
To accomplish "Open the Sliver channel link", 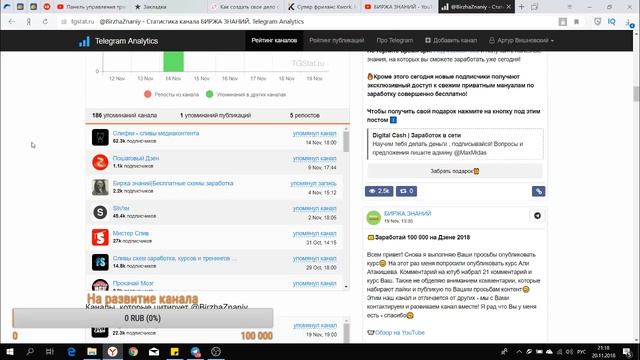I will pos(121,208).
